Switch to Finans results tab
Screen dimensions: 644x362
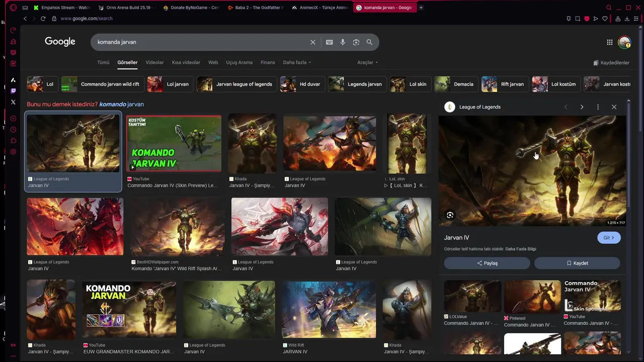(x=268, y=62)
